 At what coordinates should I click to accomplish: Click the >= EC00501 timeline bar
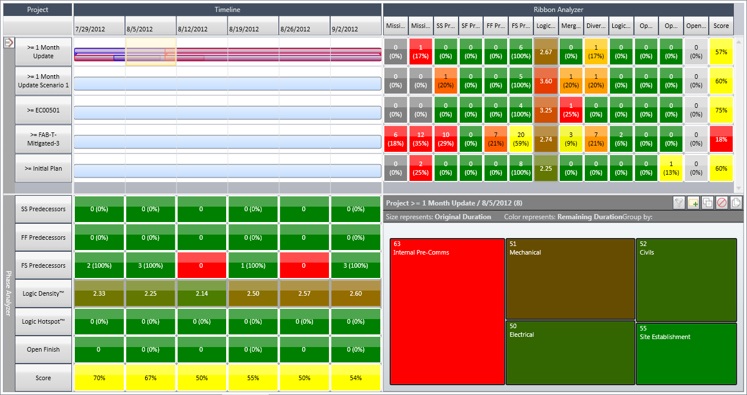pos(228,113)
